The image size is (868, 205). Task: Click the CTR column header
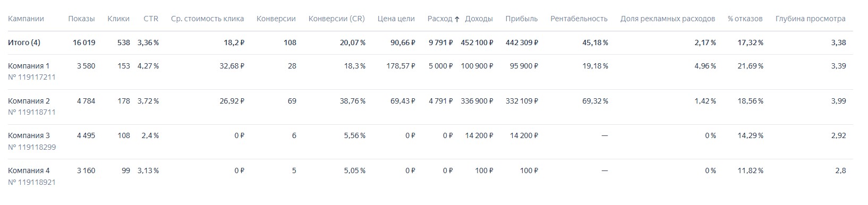point(151,19)
